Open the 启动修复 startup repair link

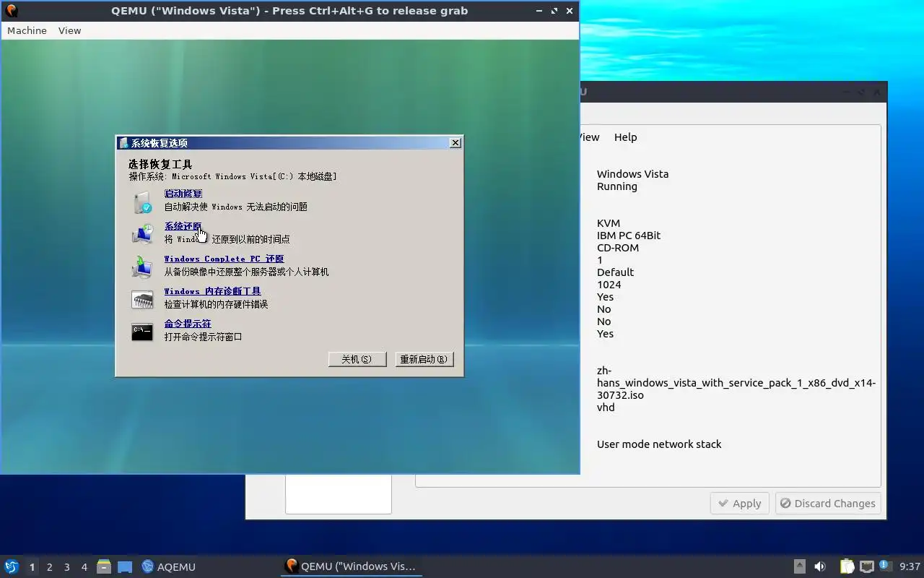[183, 194]
